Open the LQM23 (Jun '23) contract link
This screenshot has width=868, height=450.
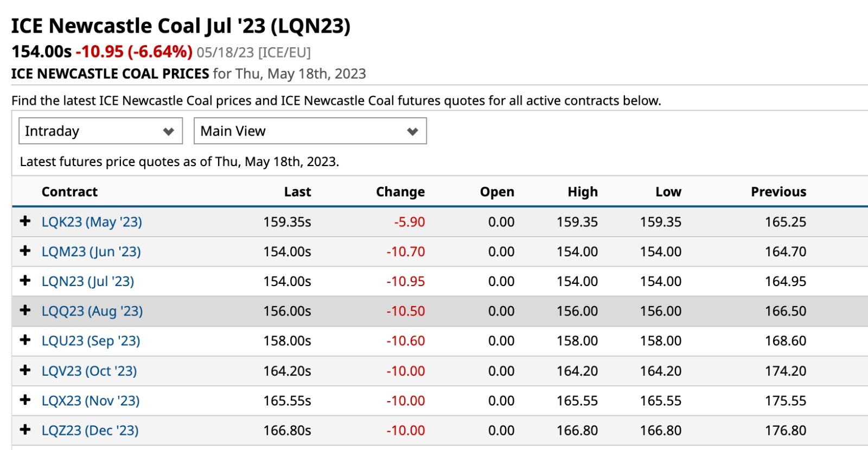(x=91, y=252)
